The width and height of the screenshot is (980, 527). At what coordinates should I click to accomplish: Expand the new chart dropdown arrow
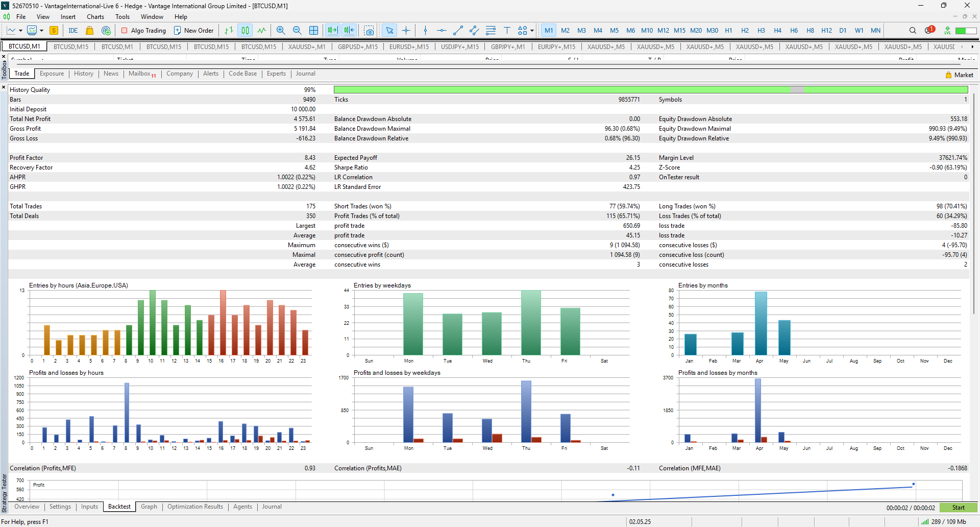click(20, 31)
